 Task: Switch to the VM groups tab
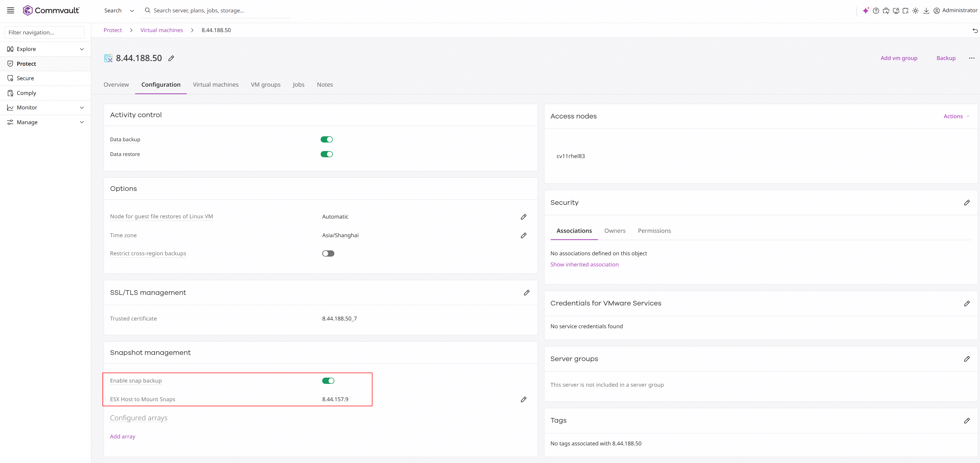pyautogui.click(x=266, y=85)
